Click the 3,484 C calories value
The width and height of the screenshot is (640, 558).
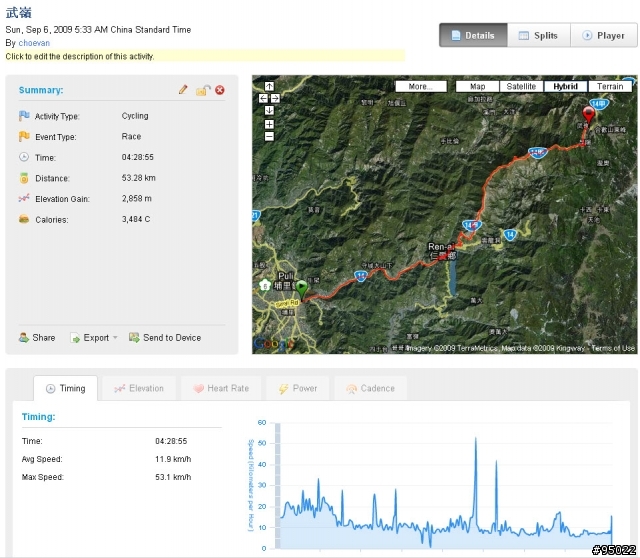pos(136,219)
